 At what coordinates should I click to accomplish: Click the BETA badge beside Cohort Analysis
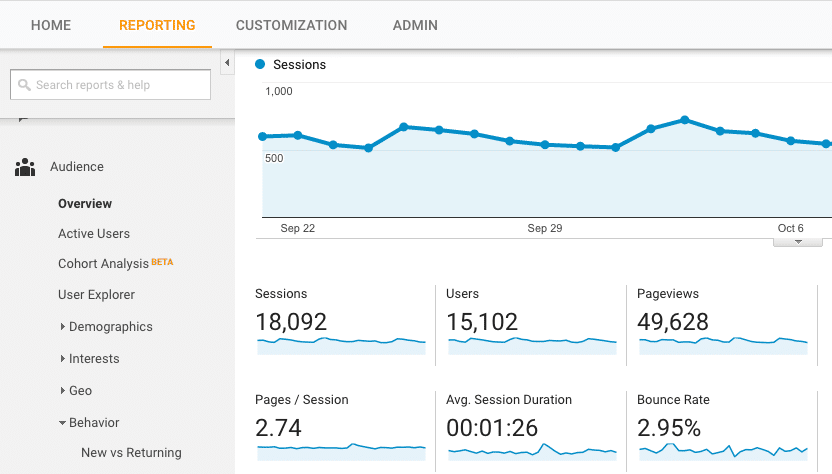pyautogui.click(x=162, y=262)
